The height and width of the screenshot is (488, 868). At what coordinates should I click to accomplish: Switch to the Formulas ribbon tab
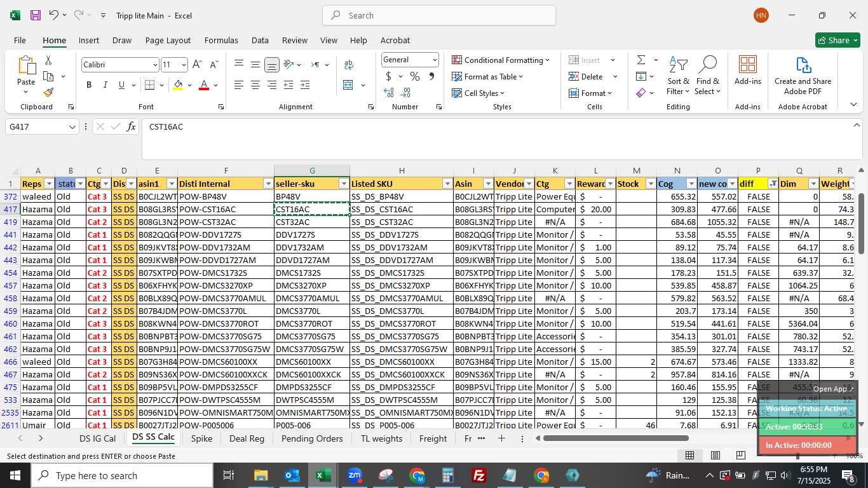click(x=221, y=40)
